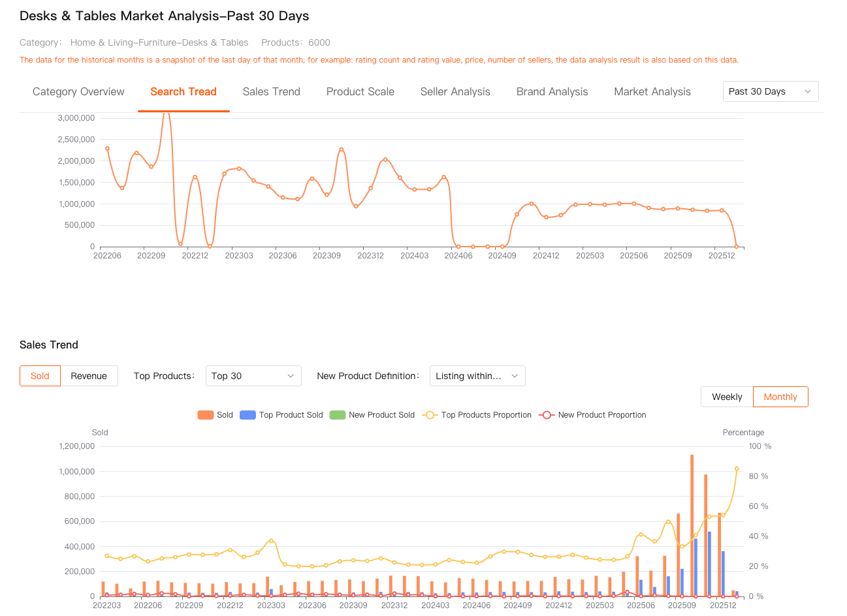This screenshot has height=616, width=847.
Task: Go to the Brand Analysis tab
Action: (552, 91)
